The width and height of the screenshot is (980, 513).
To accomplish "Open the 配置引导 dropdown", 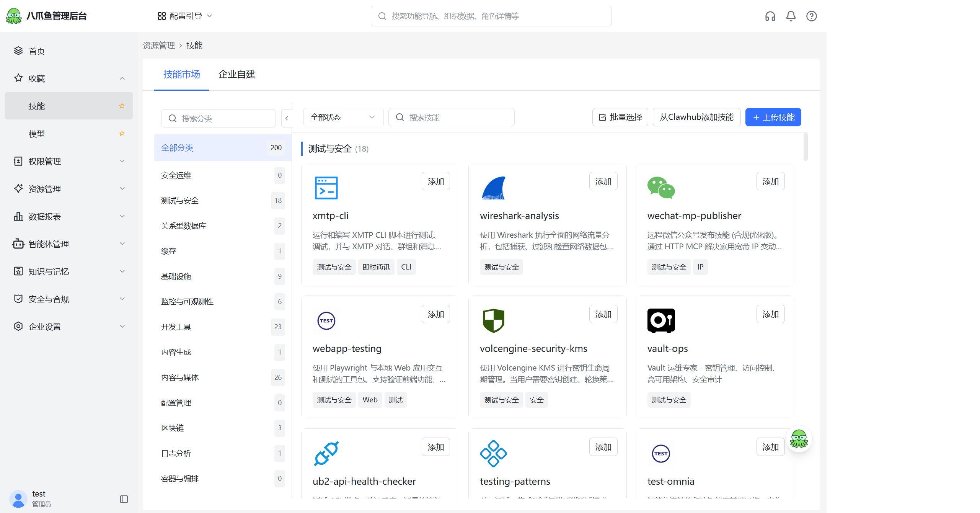I will (185, 16).
